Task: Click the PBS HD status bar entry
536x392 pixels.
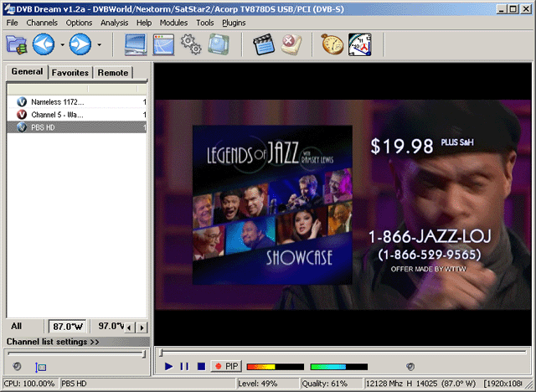Action: click(147, 384)
